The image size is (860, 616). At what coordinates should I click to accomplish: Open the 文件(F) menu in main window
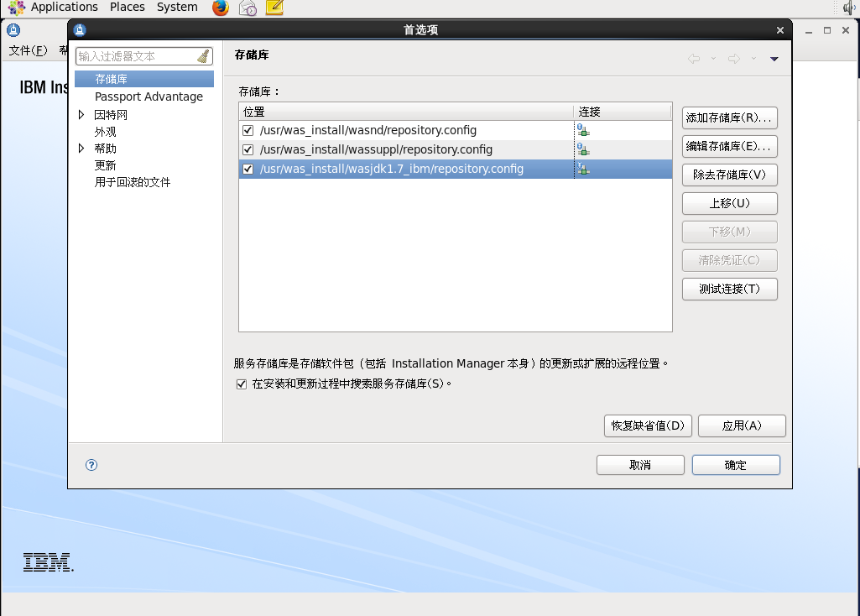[28, 50]
